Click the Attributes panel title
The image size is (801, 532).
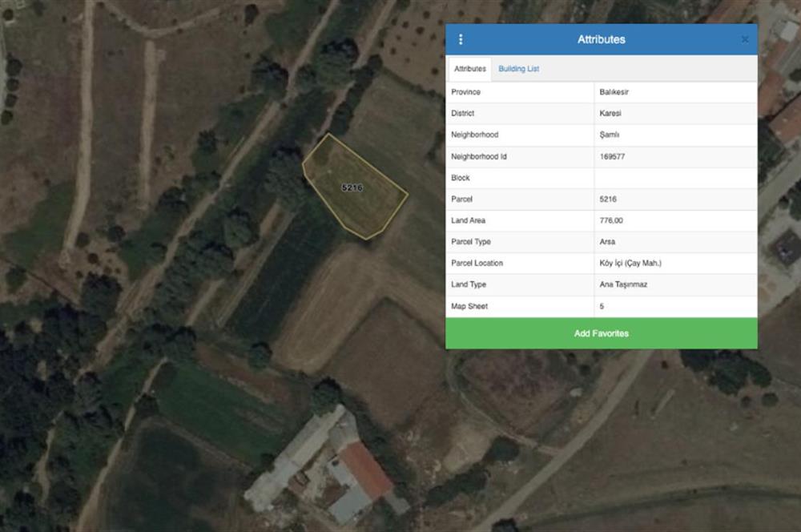602,39
